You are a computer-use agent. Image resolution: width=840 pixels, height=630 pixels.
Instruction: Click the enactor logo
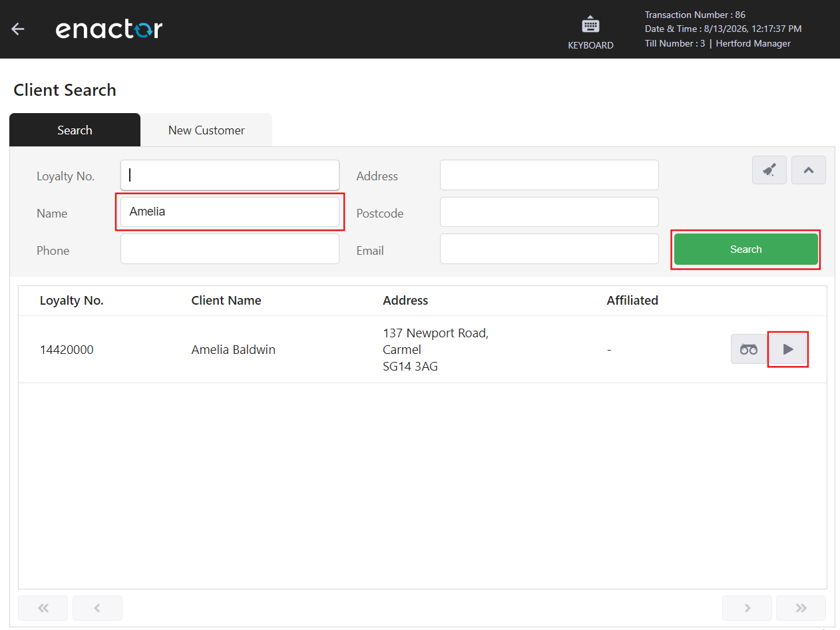pyautogui.click(x=109, y=29)
